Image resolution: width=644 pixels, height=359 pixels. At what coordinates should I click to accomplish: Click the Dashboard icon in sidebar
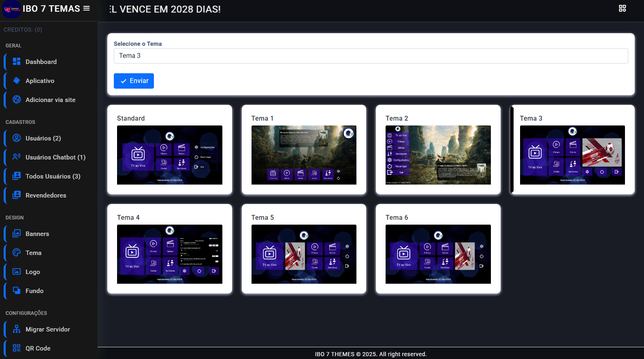pos(17,62)
